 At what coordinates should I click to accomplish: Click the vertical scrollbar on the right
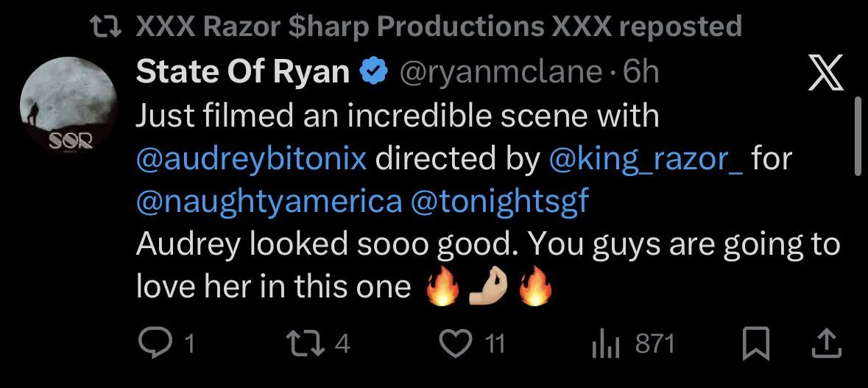pos(856,136)
